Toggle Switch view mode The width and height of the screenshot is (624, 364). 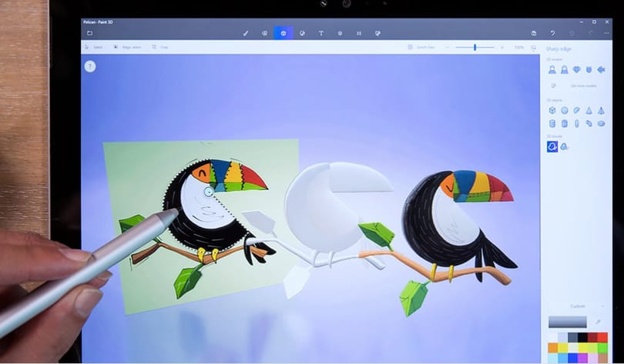pos(421,47)
